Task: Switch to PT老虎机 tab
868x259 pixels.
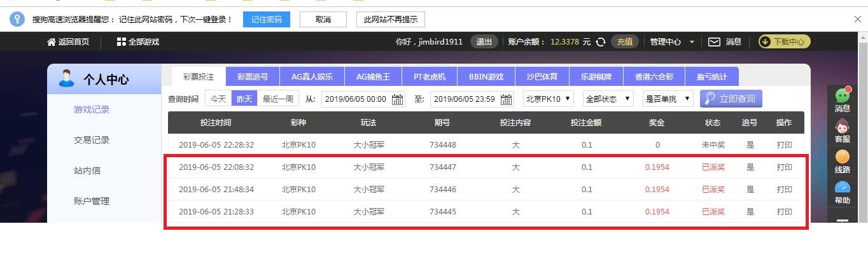Action: (x=430, y=76)
